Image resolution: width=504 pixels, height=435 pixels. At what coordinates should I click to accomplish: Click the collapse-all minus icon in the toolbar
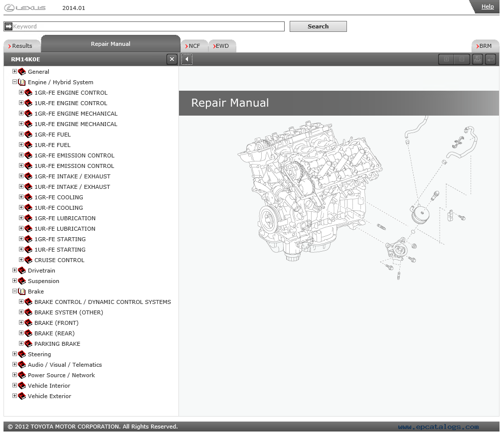click(462, 59)
